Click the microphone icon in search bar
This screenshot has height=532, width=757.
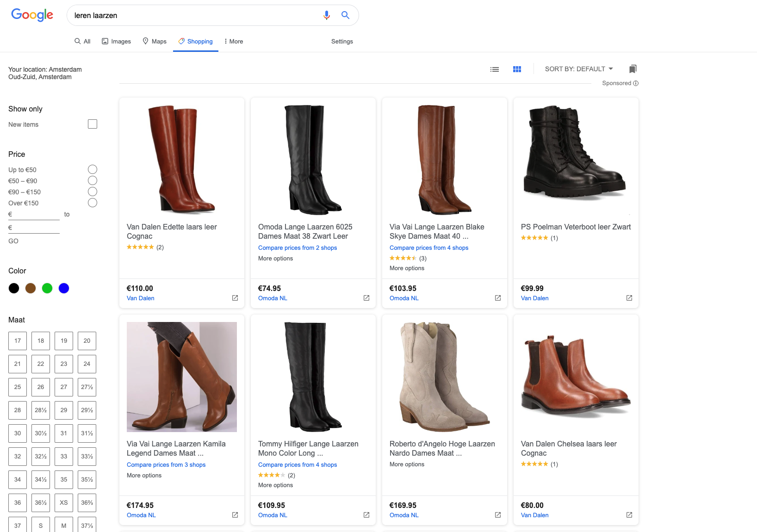click(x=327, y=15)
